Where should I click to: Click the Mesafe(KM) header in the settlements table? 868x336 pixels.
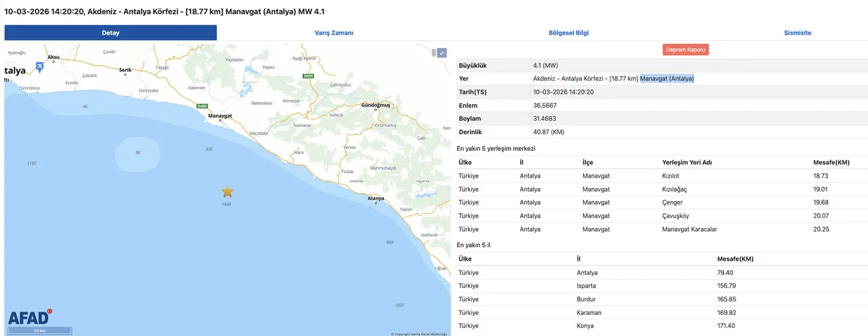[x=831, y=162]
